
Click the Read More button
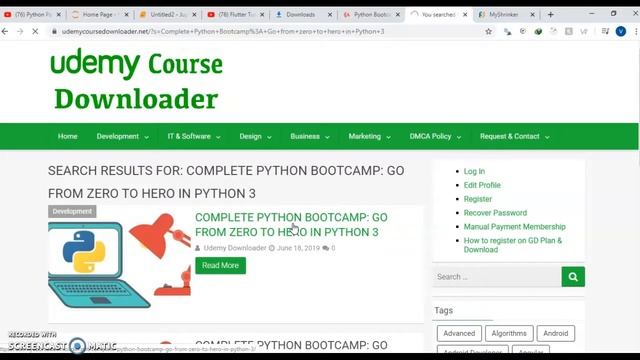220,265
